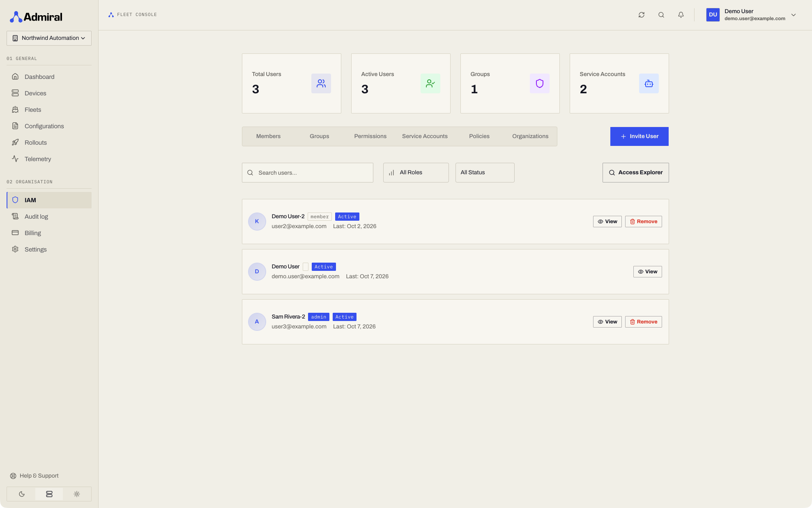812x508 pixels.
Task: Click the Service Accounts robot icon
Action: click(x=649, y=83)
